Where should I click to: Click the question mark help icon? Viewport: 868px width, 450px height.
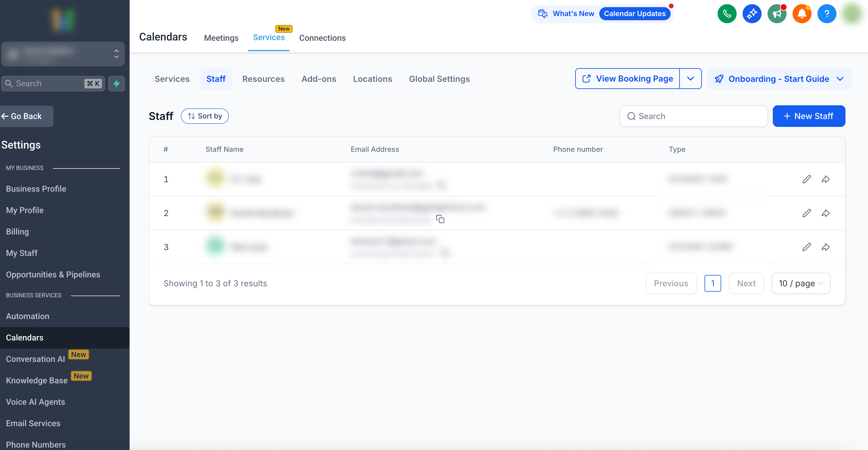pos(827,14)
